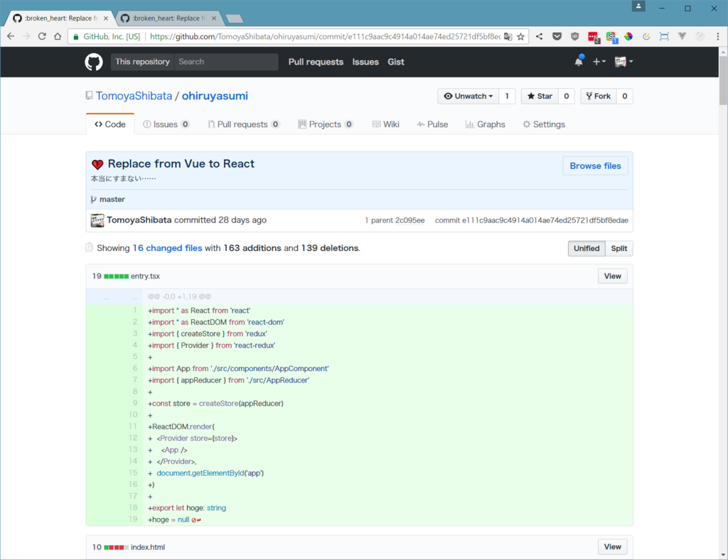Click TomoyaShibata commit author name

click(x=139, y=220)
